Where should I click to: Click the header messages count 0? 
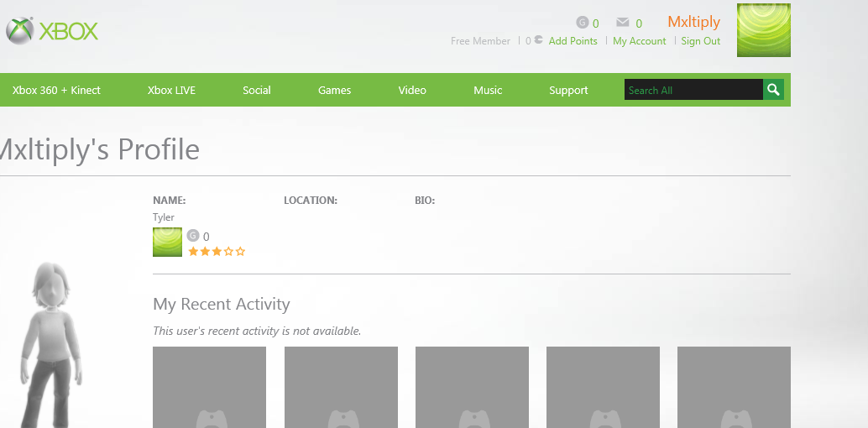(639, 23)
